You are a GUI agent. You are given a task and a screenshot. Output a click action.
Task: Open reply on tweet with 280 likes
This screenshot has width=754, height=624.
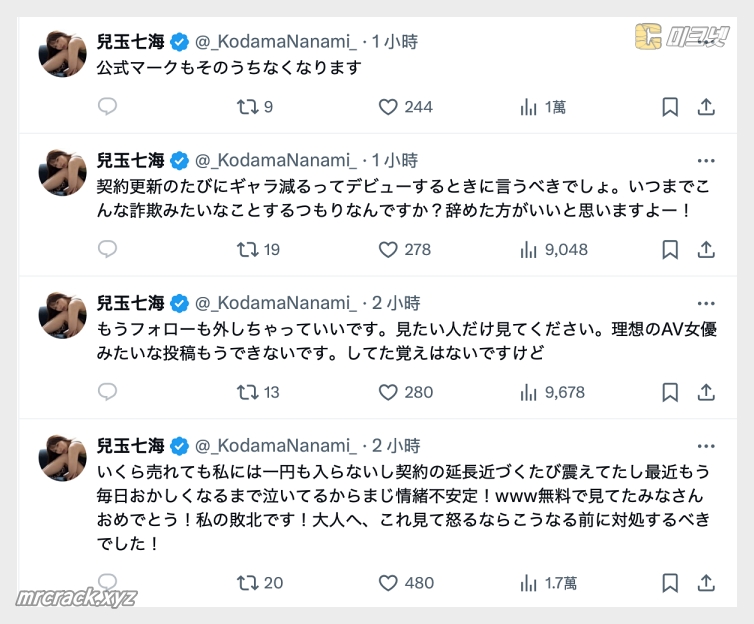(x=108, y=392)
